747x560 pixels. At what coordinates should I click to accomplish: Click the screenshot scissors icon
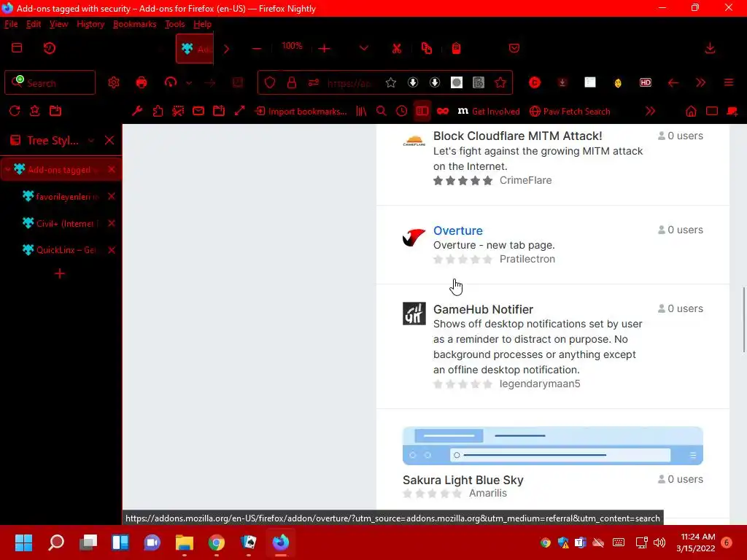(178, 111)
